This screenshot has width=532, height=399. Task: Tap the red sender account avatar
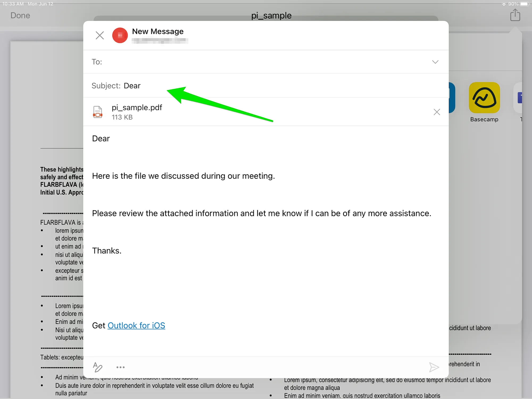pos(120,35)
